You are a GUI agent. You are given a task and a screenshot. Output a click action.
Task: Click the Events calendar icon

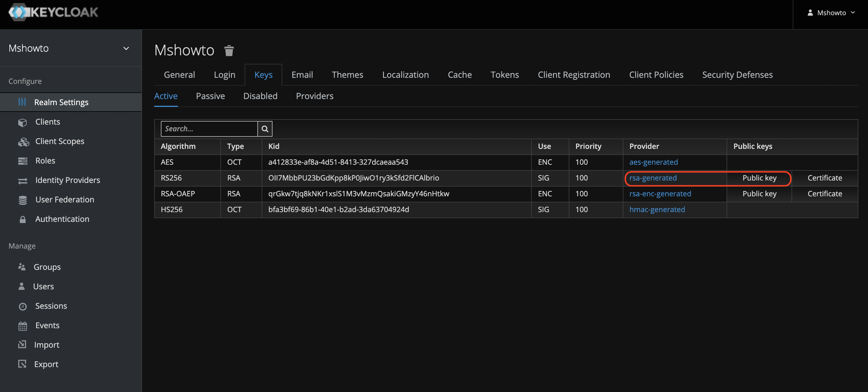[x=22, y=326]
